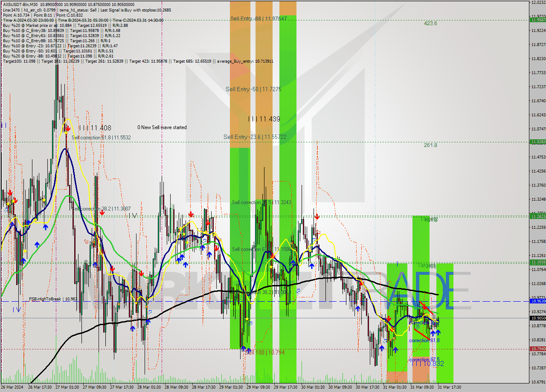The image size is (546, 392).
Task: Click red sell arrow beside the 11.408 label
Action: (67, 128)
